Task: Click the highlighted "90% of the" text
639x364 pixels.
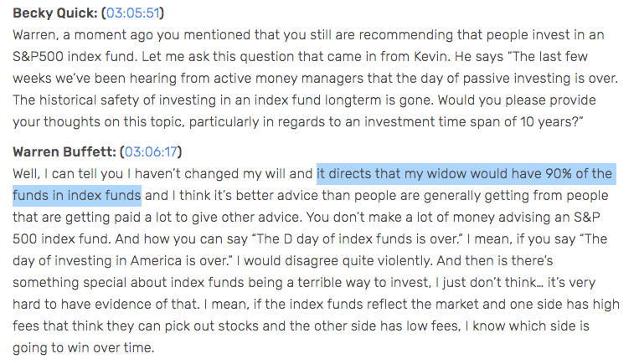Action: (x=580, y=174)
